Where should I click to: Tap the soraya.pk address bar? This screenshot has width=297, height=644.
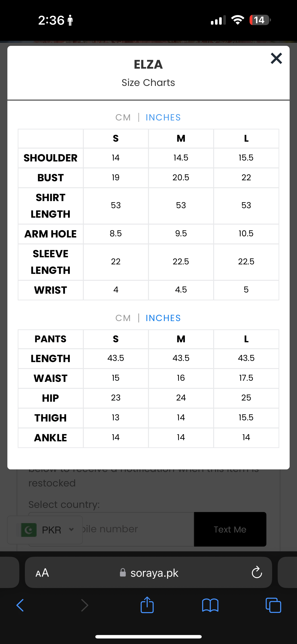154,573
